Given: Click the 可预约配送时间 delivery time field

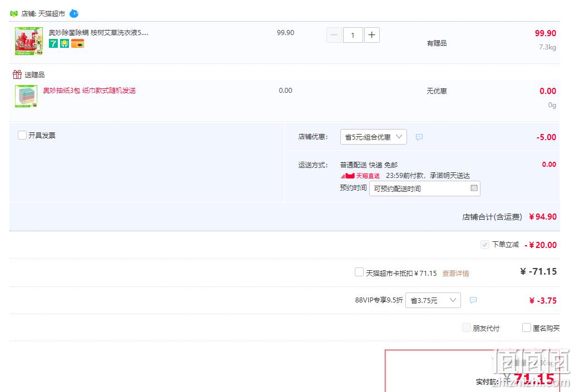Looking at the screenshot, I should 425,188.
